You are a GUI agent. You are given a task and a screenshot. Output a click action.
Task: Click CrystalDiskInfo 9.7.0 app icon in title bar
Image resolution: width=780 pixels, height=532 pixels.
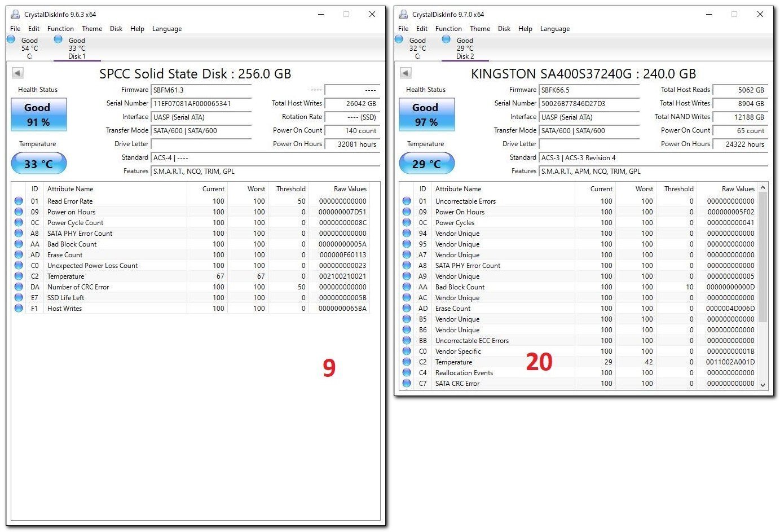pyautogui.click(x=403, y=14)
